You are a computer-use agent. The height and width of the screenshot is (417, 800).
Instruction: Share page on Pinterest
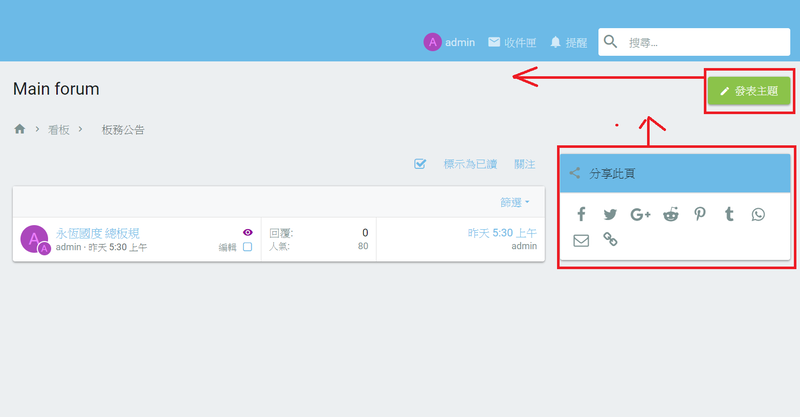700,214
